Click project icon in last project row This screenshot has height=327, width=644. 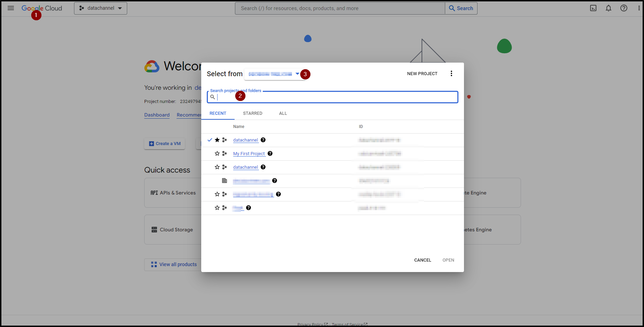tap(225, 208)
